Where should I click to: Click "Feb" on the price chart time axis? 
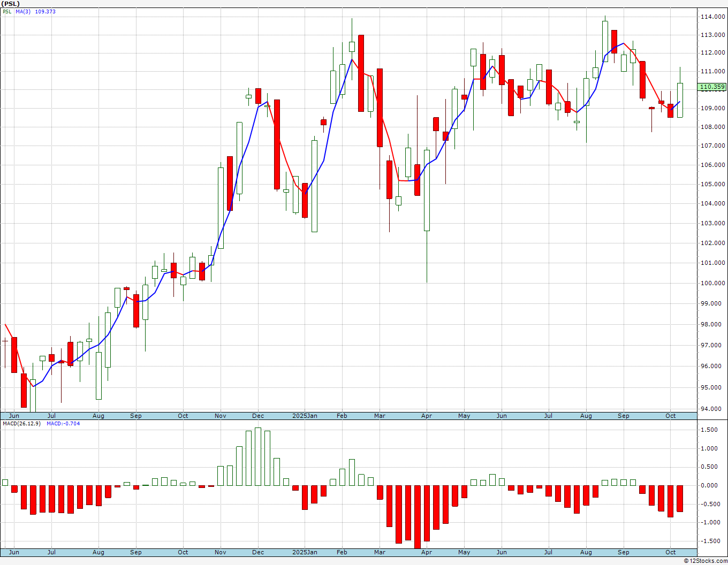point(342,416)
